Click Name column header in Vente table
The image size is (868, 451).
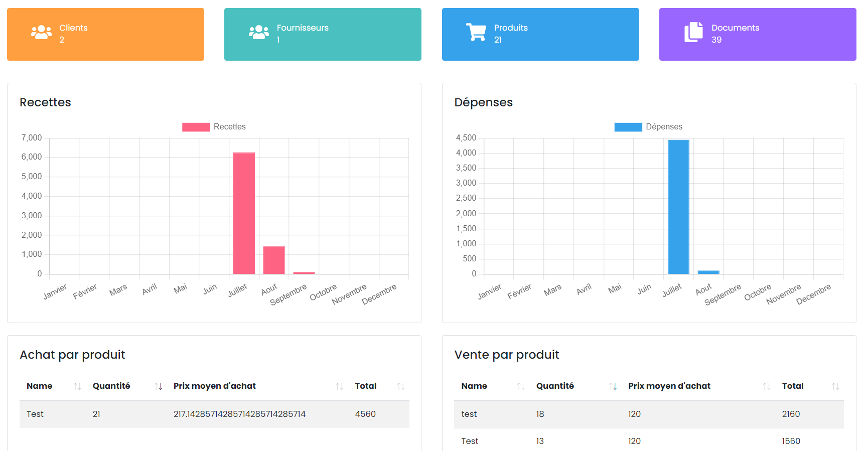click(x=474, y=386)
